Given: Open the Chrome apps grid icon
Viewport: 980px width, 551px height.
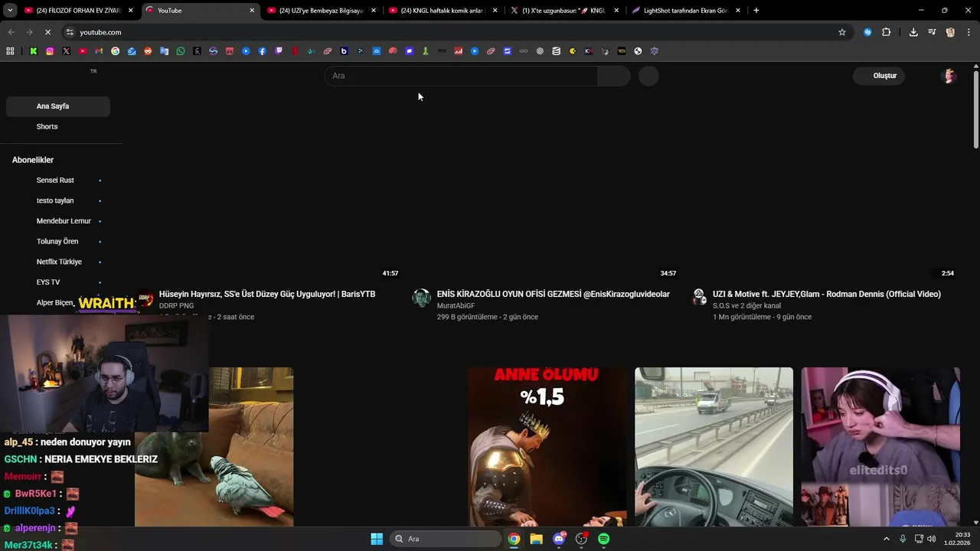Looking at the screenshot, I should [x=10, y=51].
